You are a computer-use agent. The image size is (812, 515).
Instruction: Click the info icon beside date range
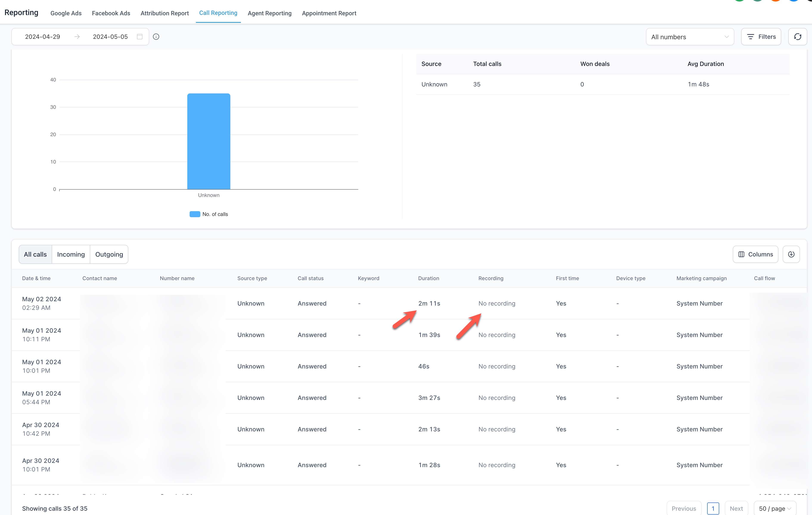pyautogui.click(x=156, y=37)
